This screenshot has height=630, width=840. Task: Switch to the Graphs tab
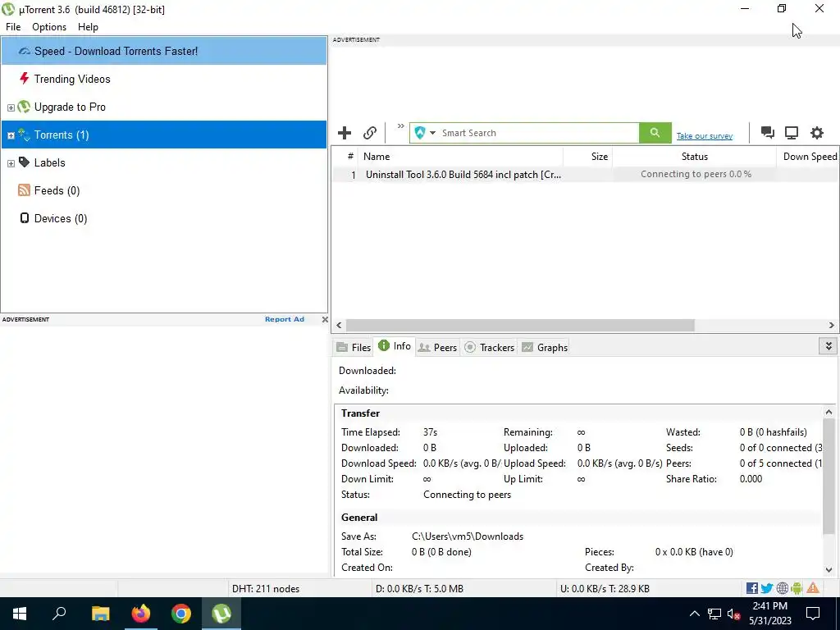click(545, 347)
